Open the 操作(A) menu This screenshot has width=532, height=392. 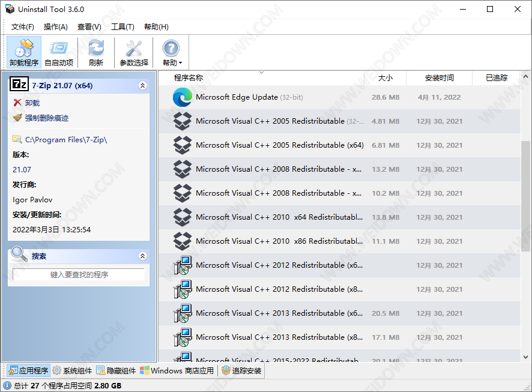56,27
